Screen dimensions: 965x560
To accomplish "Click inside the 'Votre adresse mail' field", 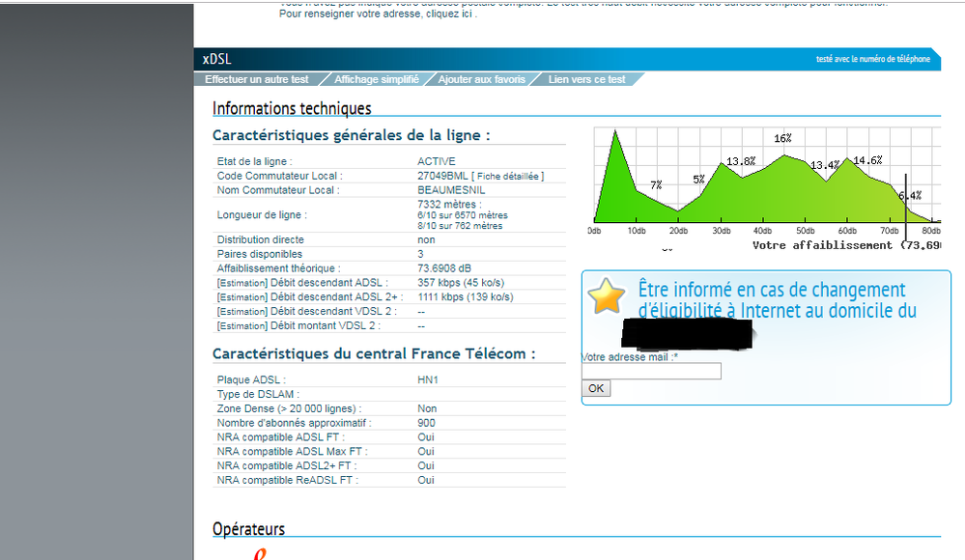I will tap(651, 371).
